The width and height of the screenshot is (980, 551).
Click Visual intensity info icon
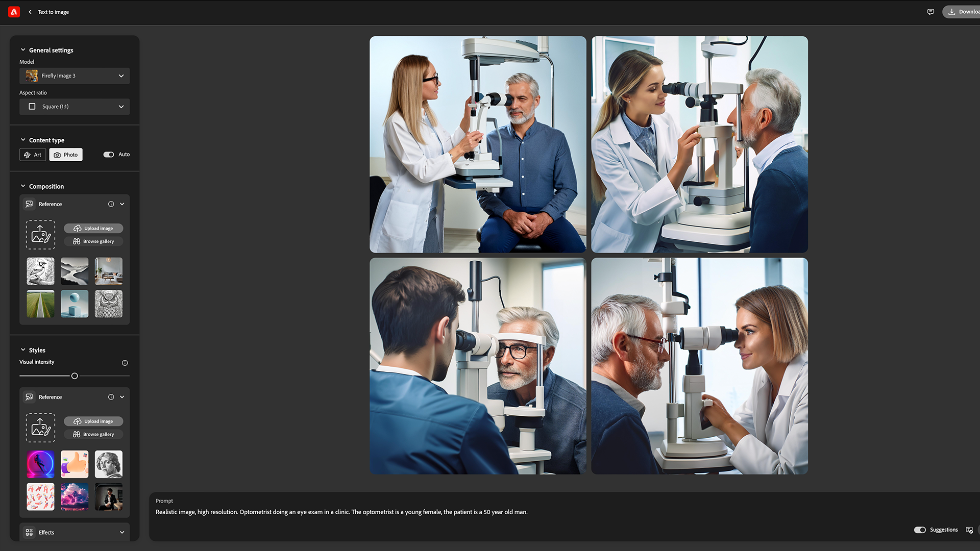pos(125,363)
